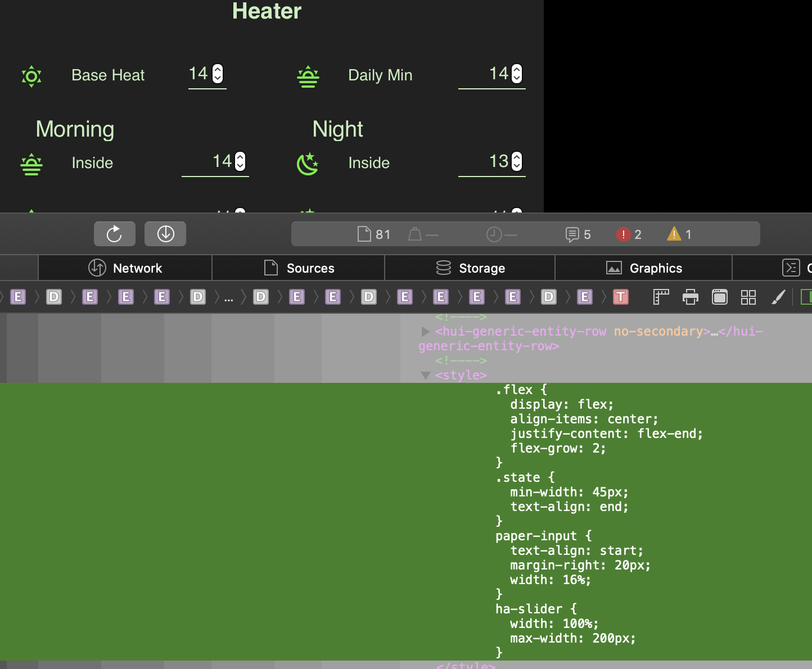The image size is (812, 669).
Task: Click the resource count document indicator
Action: tap(374, 234)
